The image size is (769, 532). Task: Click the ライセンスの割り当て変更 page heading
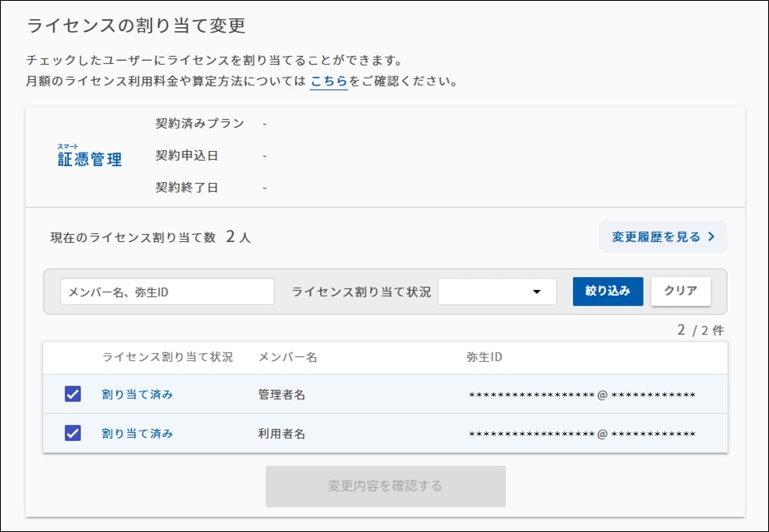pyautogui.click(x=136, y=26)
